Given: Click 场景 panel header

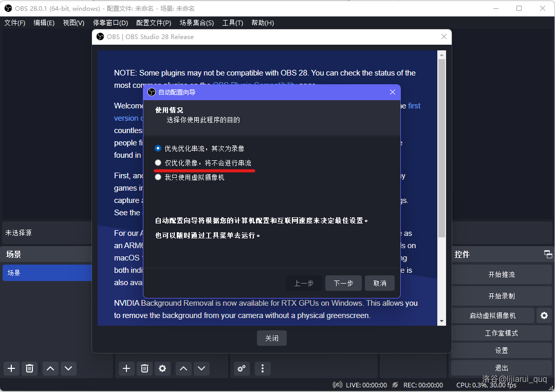Looking at the screenshot, I should (46, 254).
